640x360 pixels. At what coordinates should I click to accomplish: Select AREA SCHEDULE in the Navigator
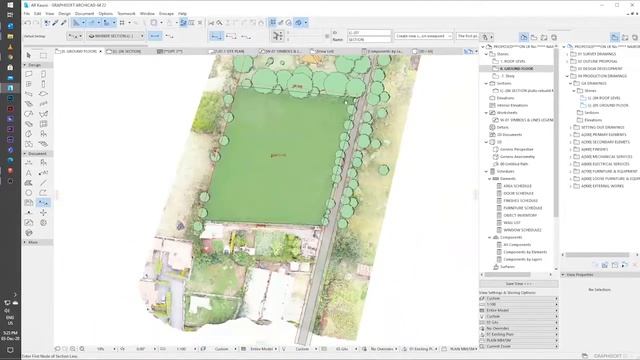click(x=517, y=186)
